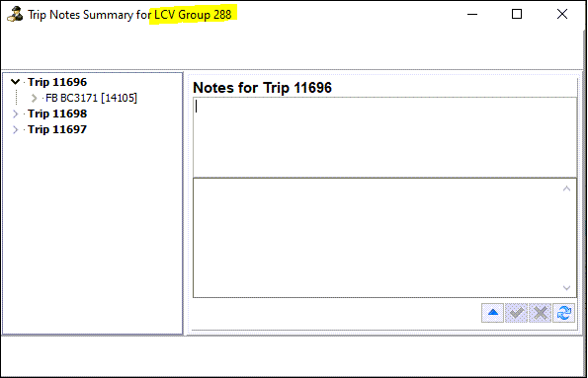Select Trip 11698 in the tree
The height and width of the screenshot is (378, 588).
pos(57,113)
